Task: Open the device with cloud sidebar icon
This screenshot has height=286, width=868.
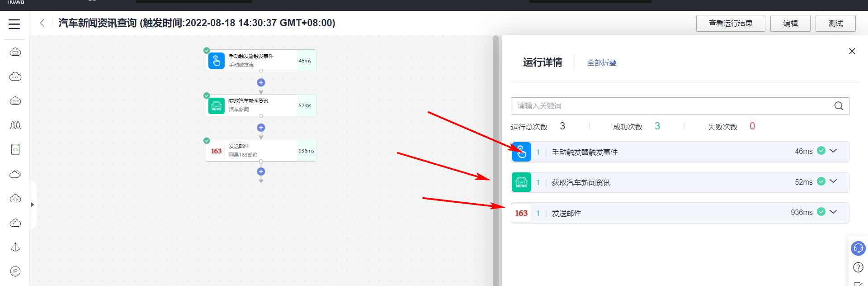Action: click(x=15, y=149)
